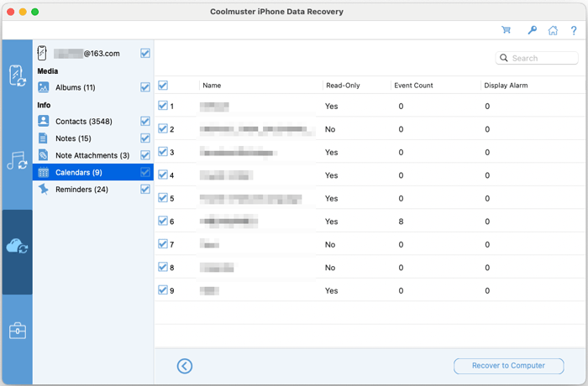Toggle the Albums (11) checkbox
Viewport: 588px width, 386px height.
pos(145,87)
